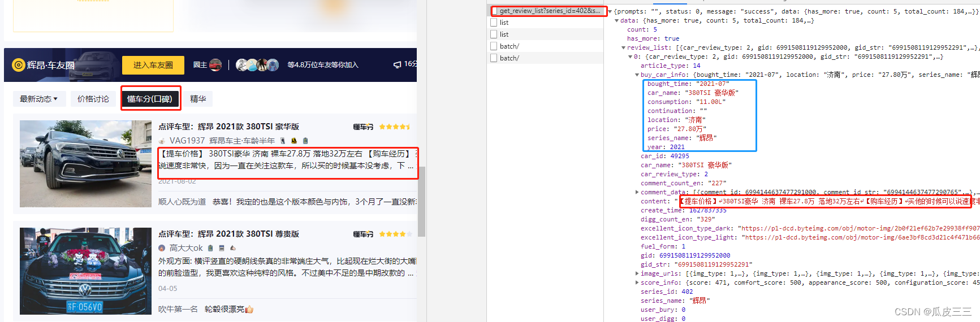Click 懂车分 logo on 380TSI 尊贵版 review
This screenshot has height=322, width=980.
click(x=364, y=234)
